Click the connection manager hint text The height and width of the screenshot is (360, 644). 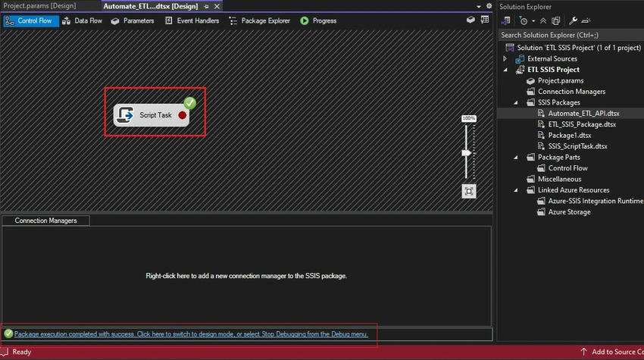(246, 276)
